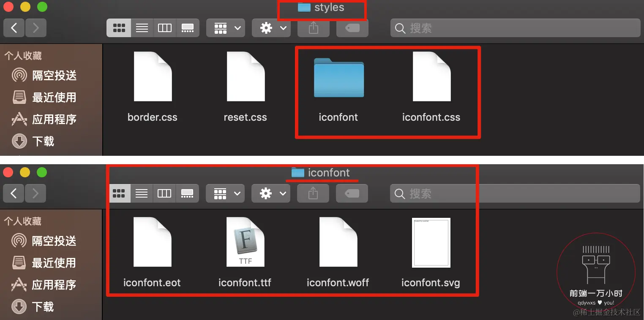Click iconfont.eot file name label
This screenshot has height=320, width=644.
click(x=152, y=283)
